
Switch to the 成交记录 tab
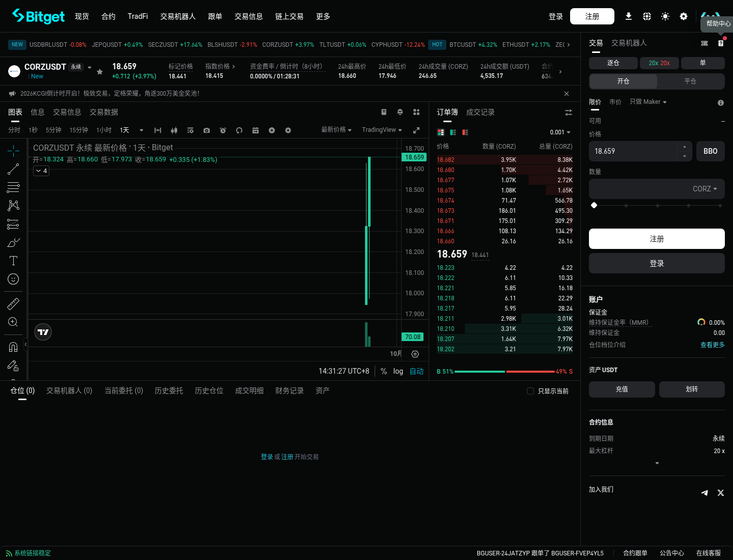tap(481, 112)
